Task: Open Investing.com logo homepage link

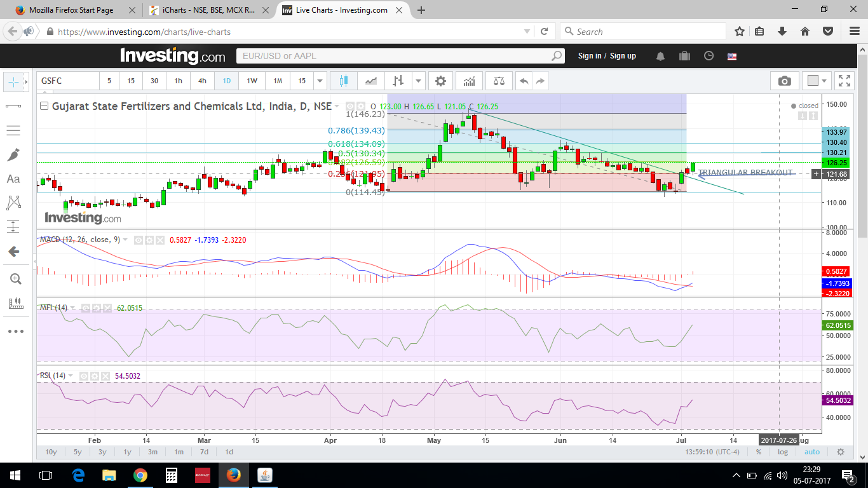Action: pyautogui.click(x=172, y=56)
